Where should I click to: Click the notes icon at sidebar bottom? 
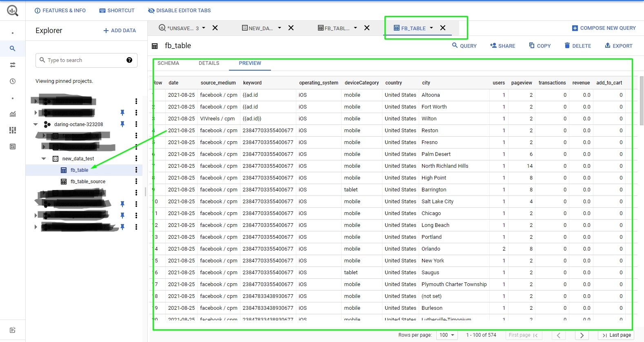13,330
